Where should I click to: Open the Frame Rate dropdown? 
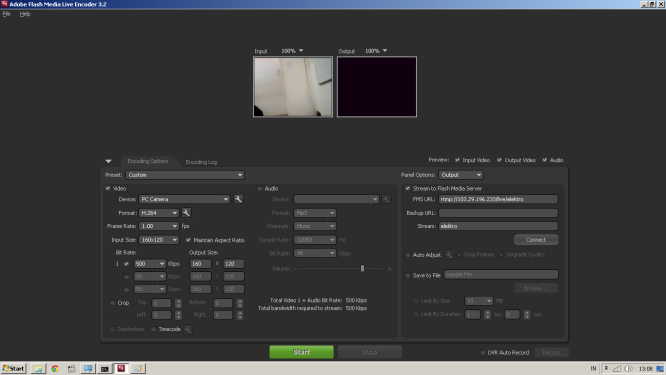point(159,226)
